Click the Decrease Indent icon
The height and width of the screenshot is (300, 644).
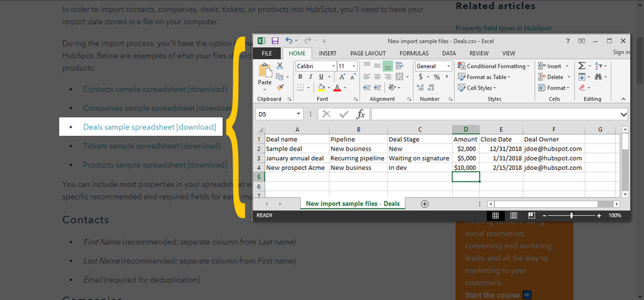pyautogui.click(x=367, y=88)
